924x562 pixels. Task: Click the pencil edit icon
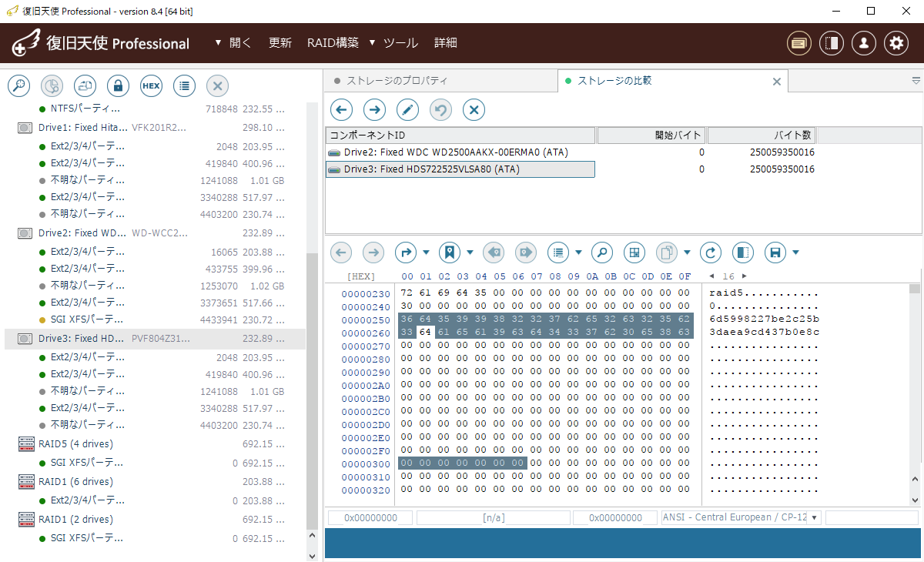(x=407, y=110)
